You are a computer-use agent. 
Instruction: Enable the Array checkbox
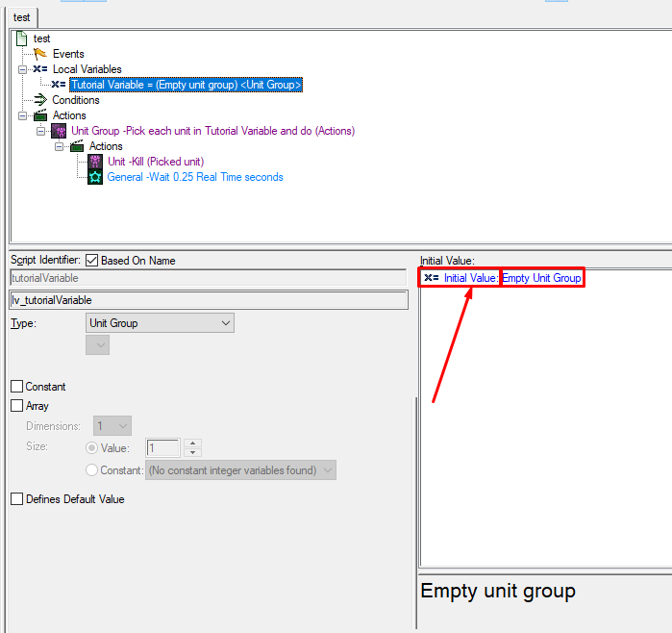point(16,406)
